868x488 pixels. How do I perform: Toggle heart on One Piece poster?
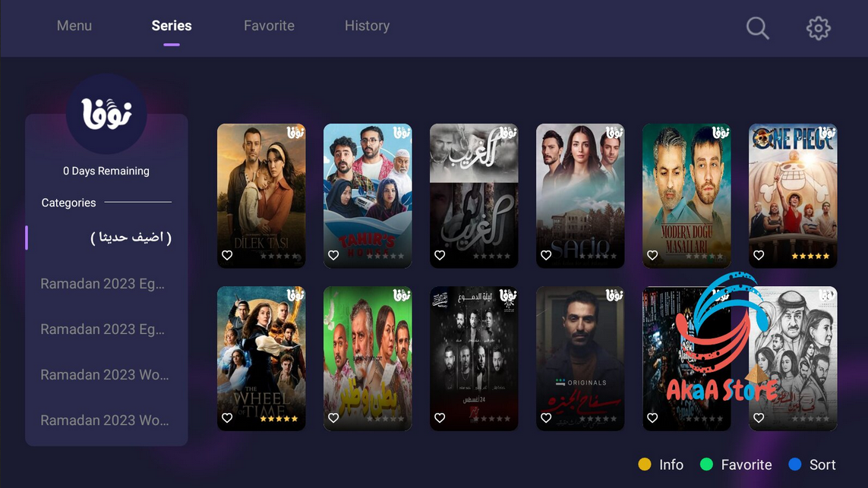point(759,255)
